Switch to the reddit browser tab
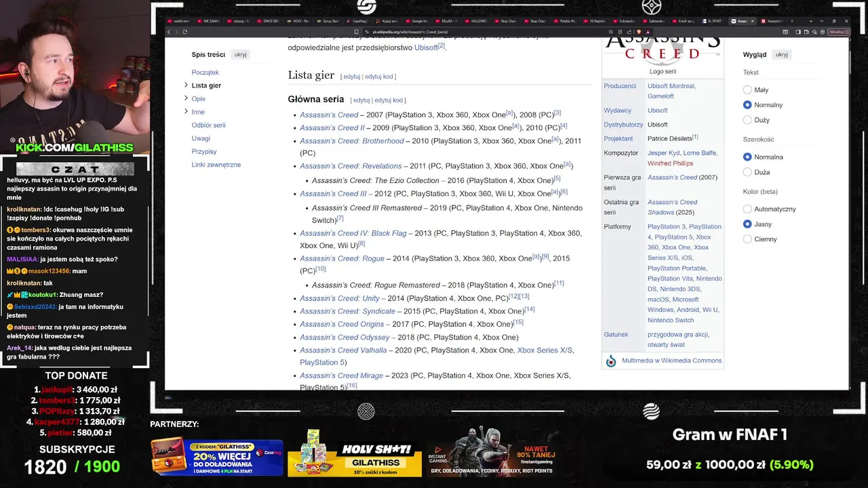 [180, 21]
